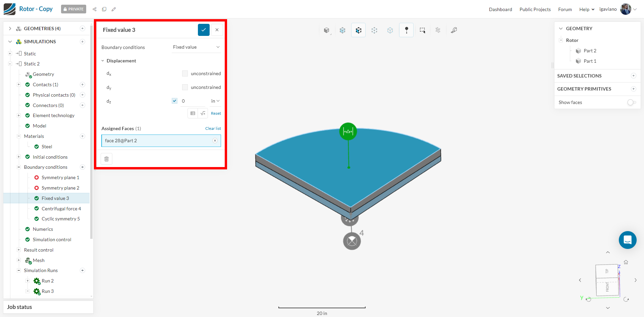The height and width of the screenshot is (317, 644).
Task: Expand the GEOMETRIES (4) section
Action: tap(10, 29)
